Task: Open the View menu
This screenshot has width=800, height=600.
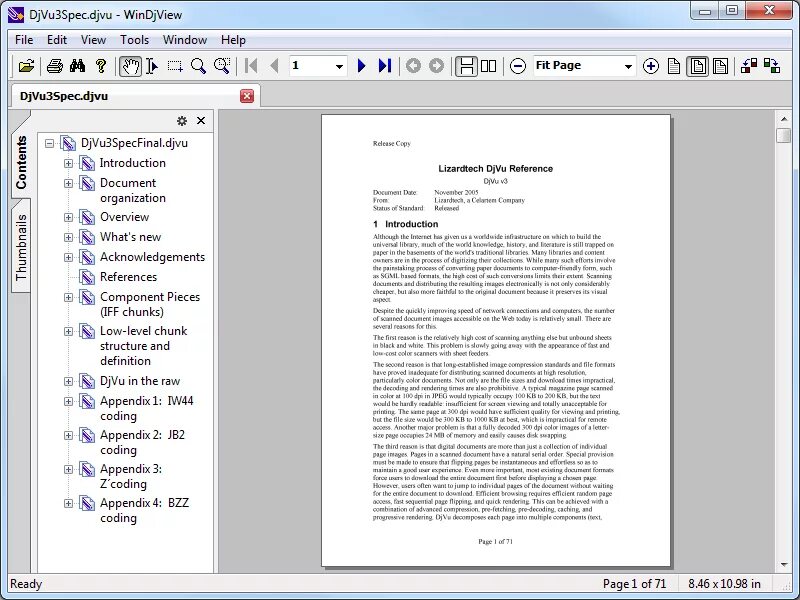Action: (93, 40)
